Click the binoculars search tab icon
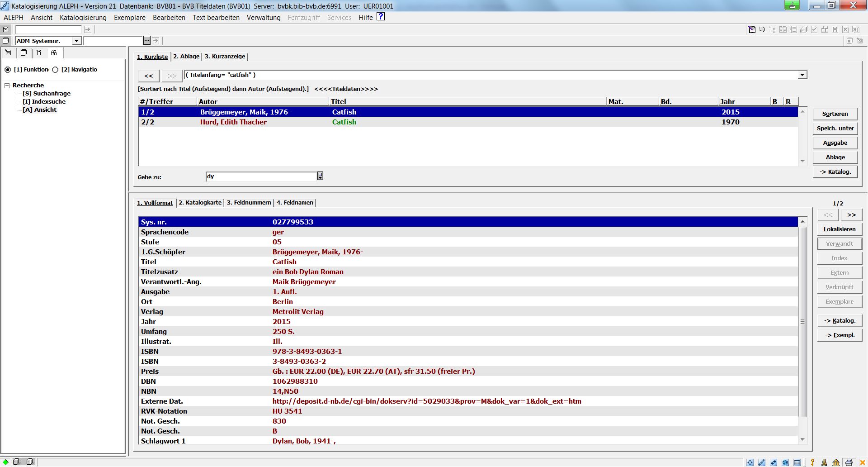 click(54, 53)
